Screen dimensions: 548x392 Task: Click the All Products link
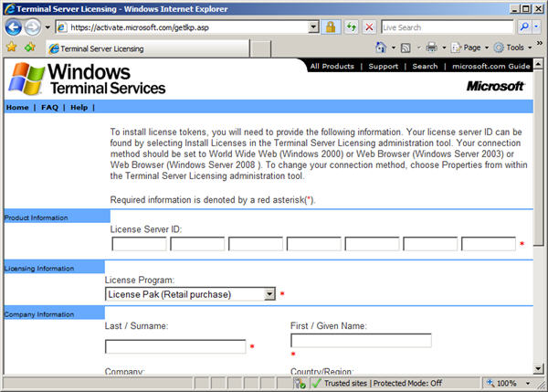332,67
